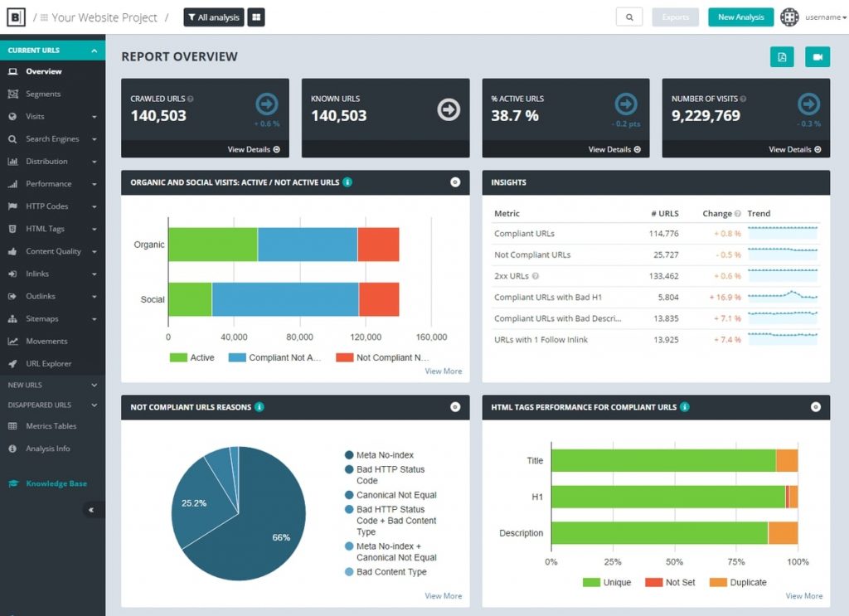Toggle Bad Content Type pie legend entry
This screenshot has width=849, height=616.
[386, 572]
